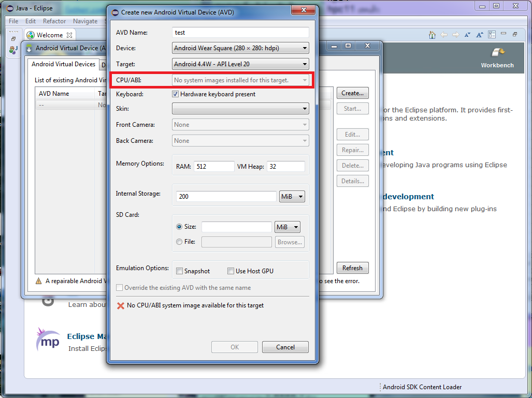Open Customize page checklist icon
The height and width of the screenshot is (398, 532).
coord(492,35)
